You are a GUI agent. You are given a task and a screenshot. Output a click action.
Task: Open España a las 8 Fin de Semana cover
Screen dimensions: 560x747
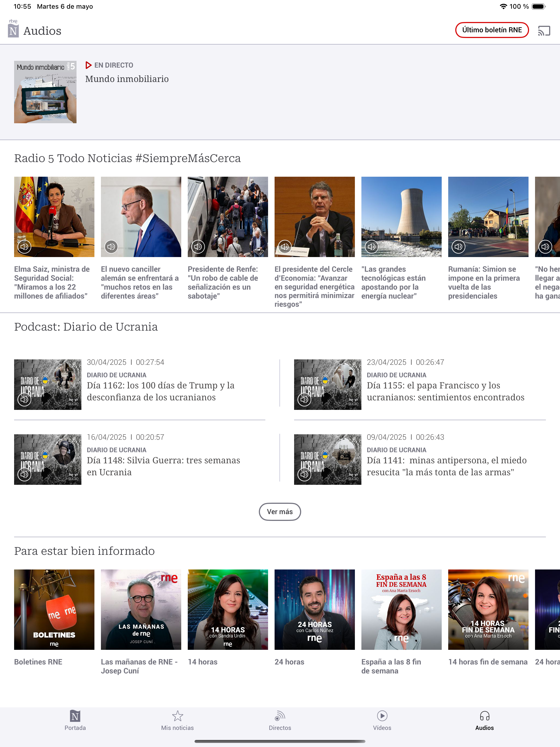pyautogui.click(x=401, y=610)
